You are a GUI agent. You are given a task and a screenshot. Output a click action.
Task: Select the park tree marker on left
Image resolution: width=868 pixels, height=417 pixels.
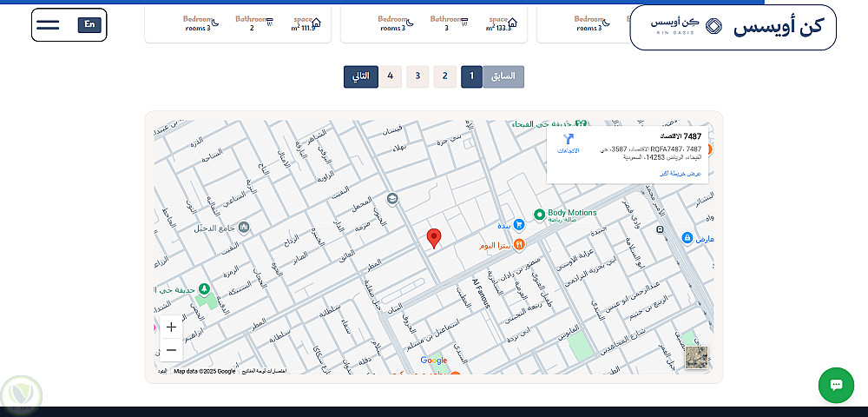[205, 289]
